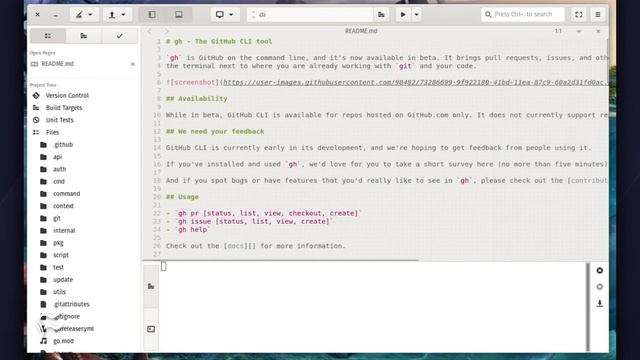This screenshot has height=360, width=640.
Task: Open the go.mod file
Action: pos(63,341)
